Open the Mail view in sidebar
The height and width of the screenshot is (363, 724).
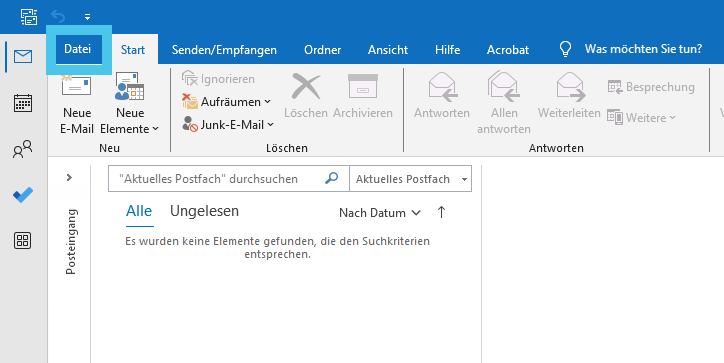click(x=23, y=57)
